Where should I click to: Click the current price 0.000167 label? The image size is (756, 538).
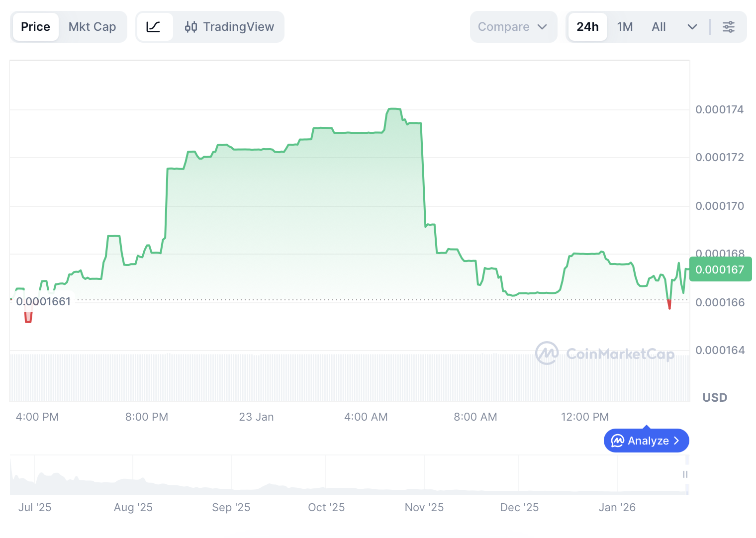tap(720, 269)
